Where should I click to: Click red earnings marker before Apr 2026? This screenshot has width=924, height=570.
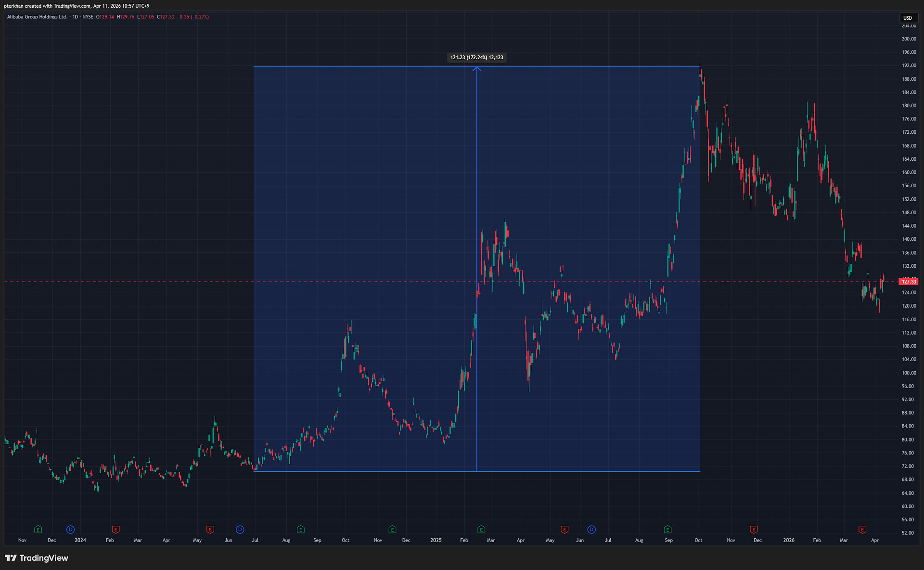click(862, 530)
